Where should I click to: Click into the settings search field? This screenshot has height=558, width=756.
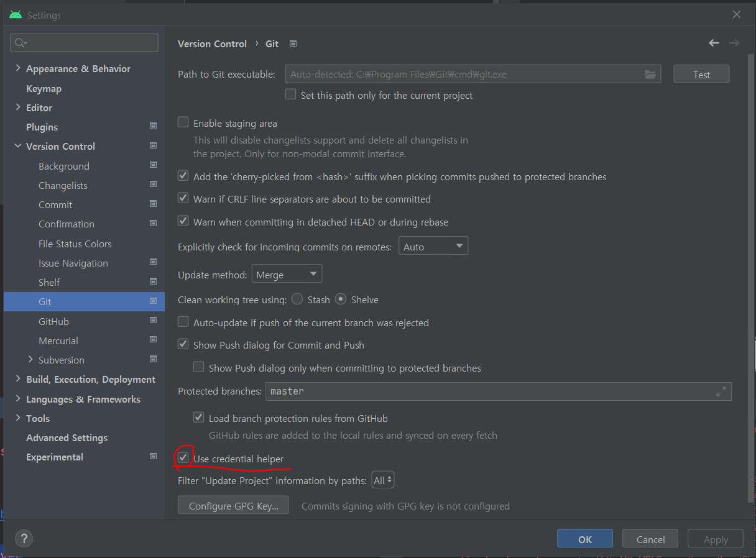[84, 43]
